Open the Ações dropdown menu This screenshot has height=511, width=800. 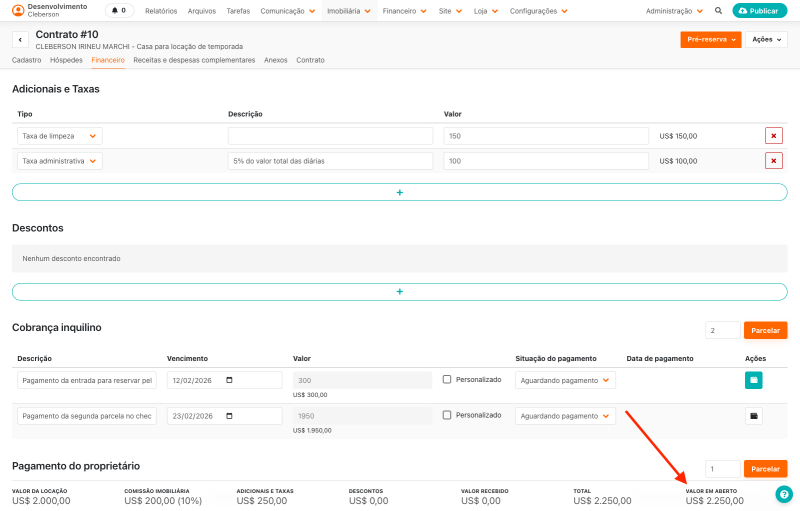766,40
